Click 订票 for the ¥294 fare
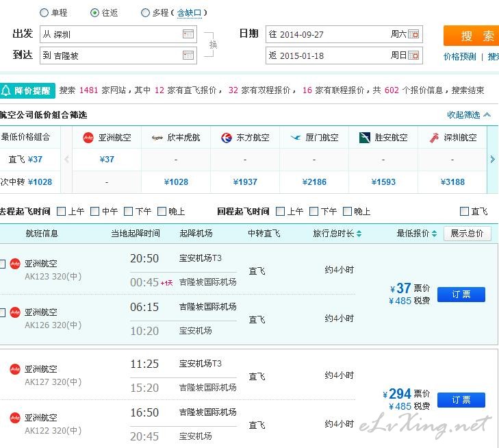 click(461, 400)
